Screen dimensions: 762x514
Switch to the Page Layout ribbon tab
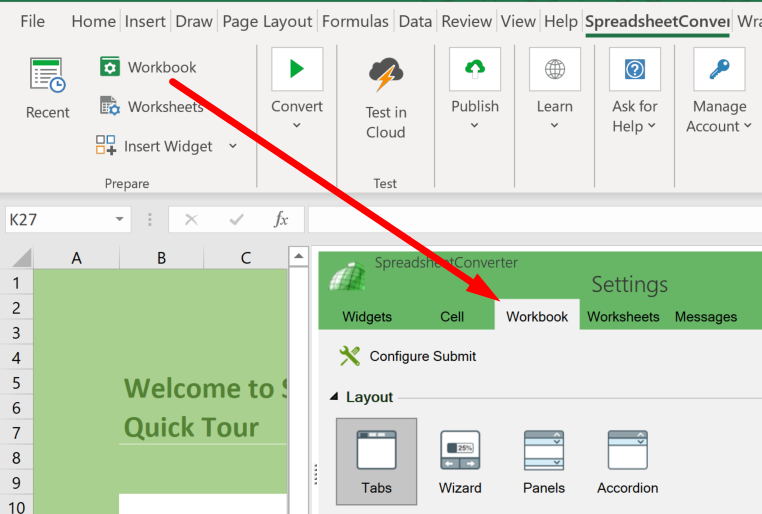pyautogui.click(x=267, y=21)
